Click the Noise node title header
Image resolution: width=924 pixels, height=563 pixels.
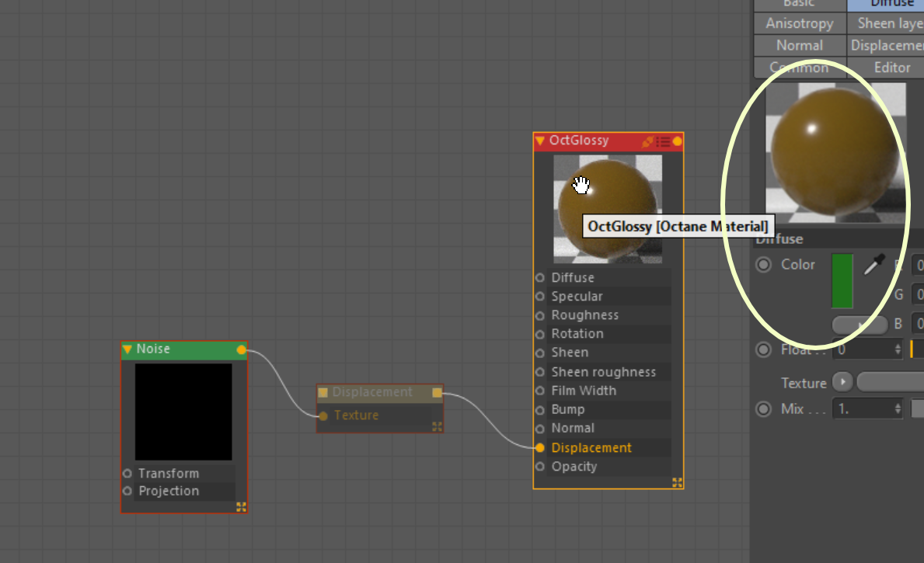tap(184, 349)
